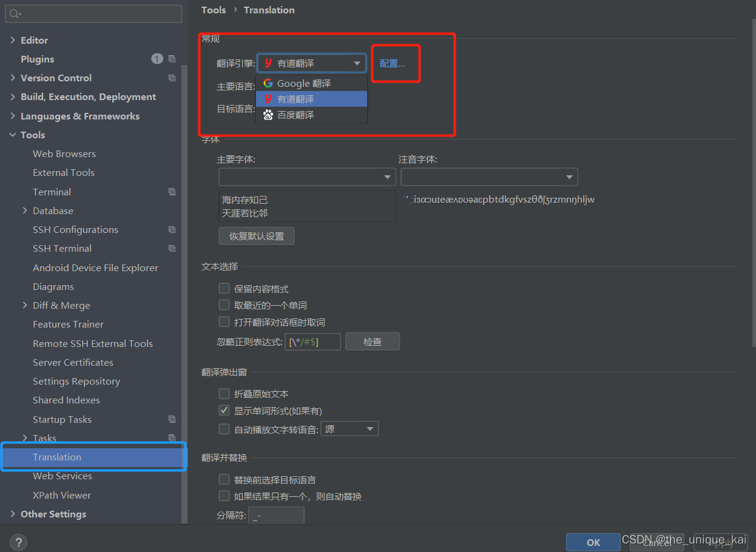Select Shared Indexes item
756x552 pixels.
click(x=66, y=400)
